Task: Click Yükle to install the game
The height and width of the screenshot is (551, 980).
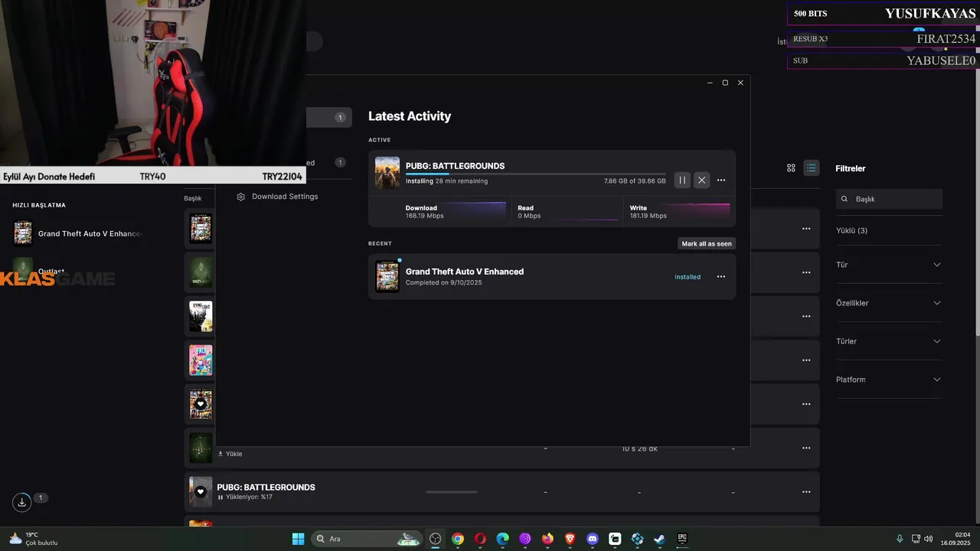Action: (230, 454)
